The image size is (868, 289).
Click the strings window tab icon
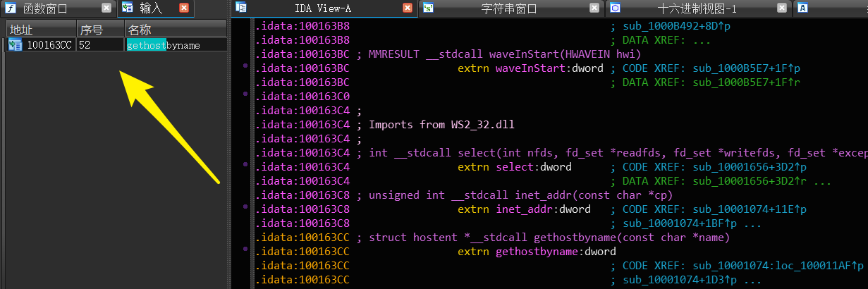click(x=428, y=8)
